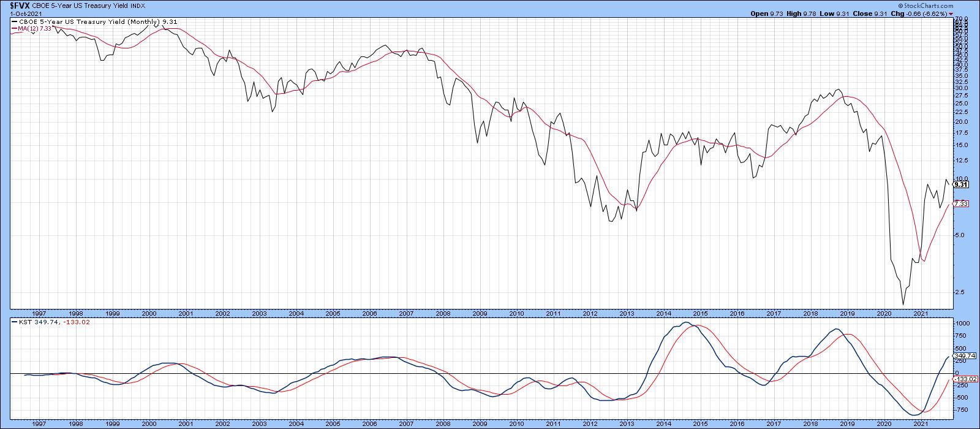Click the boxed 9.31 price axis label
980x429 pixels.
click(962, 184)
